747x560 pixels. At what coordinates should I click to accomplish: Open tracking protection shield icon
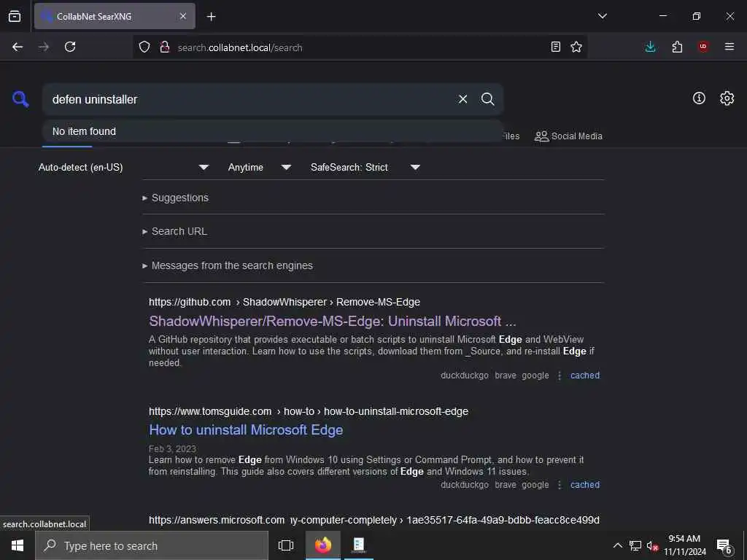(x=144, y=47)
